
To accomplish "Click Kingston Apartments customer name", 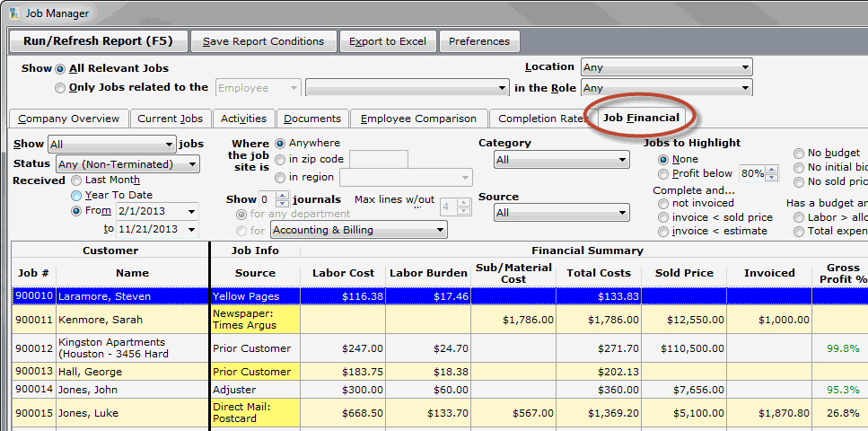I will pos(132,347).
